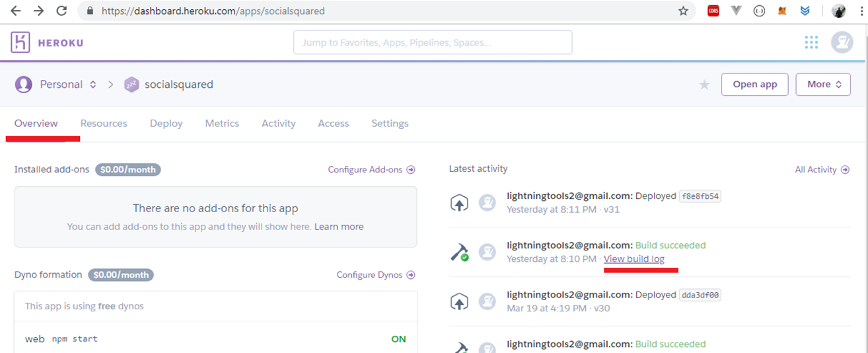The width and height of the screenshot is (868, 353).
Task: Open the Settings tab
Action: pyautogui.click(x=390, y=124)
